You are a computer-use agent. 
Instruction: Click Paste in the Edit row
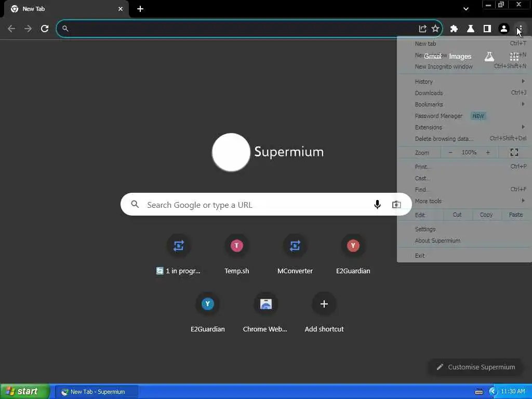point(516,215)
